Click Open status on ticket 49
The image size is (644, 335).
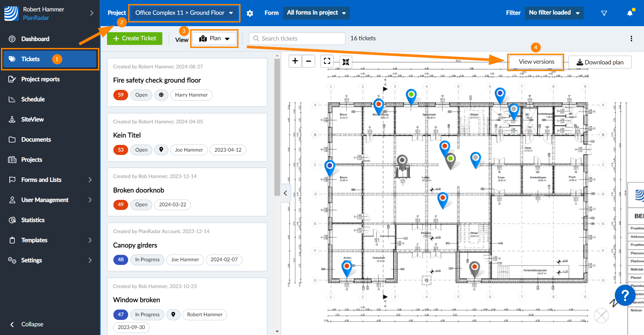tap(141, 205)
